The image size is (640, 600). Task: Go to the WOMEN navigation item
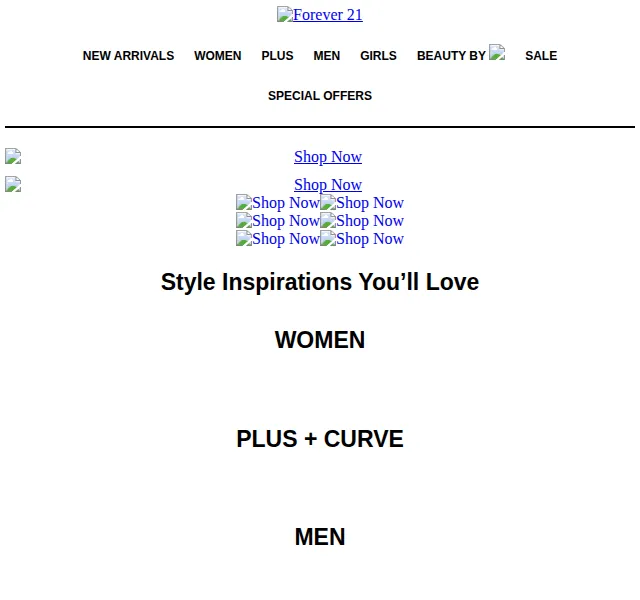(x=218, y=56)
